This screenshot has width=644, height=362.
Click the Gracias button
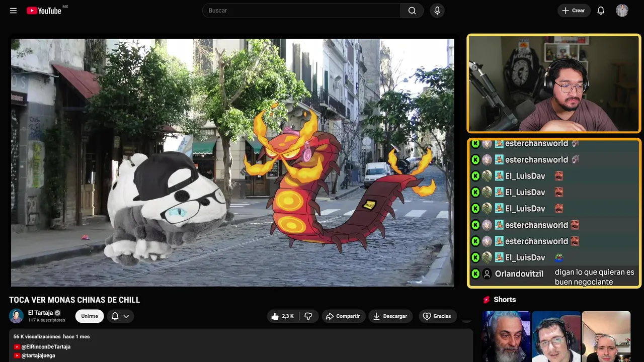[437, 316]
